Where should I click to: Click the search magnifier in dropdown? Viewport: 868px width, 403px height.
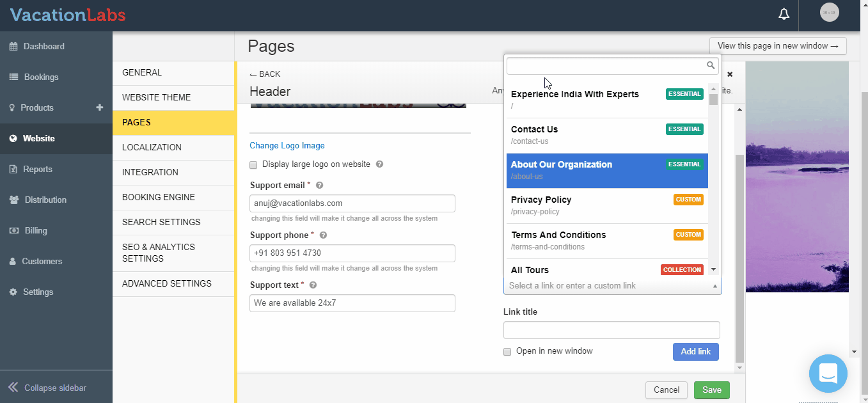click(x=711, y=65)
